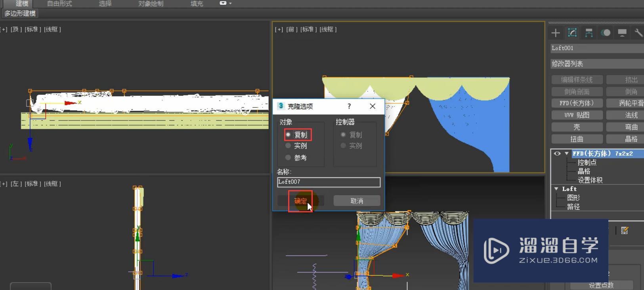The width and height of the screenshot is (644, 290).
Task: Toggle the FFD modifier eye visibility
Action: click(557, 154)
